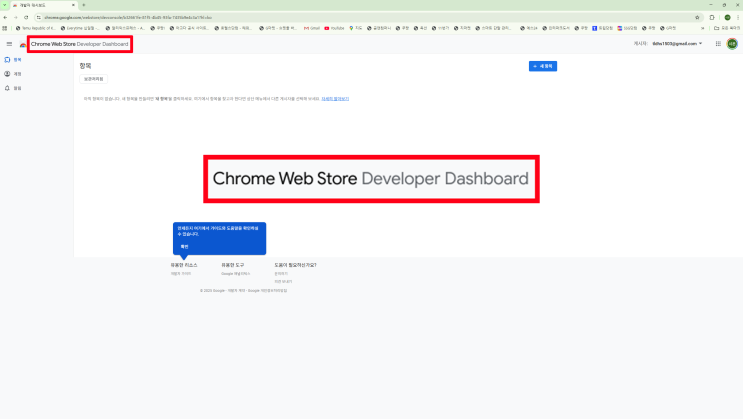Click the Chrome Web Store rainbow logo
The height and width of the screenshot is (419, 743).
(x=23, y=44)
